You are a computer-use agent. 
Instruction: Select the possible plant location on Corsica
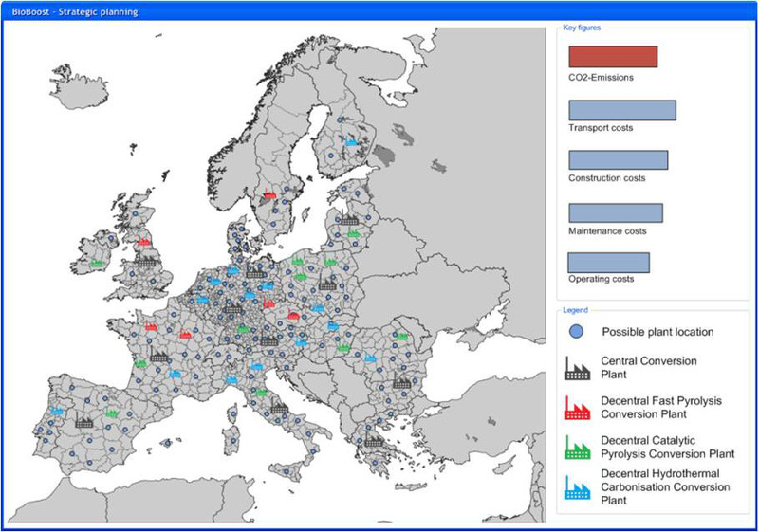click(x=233, y=414)
